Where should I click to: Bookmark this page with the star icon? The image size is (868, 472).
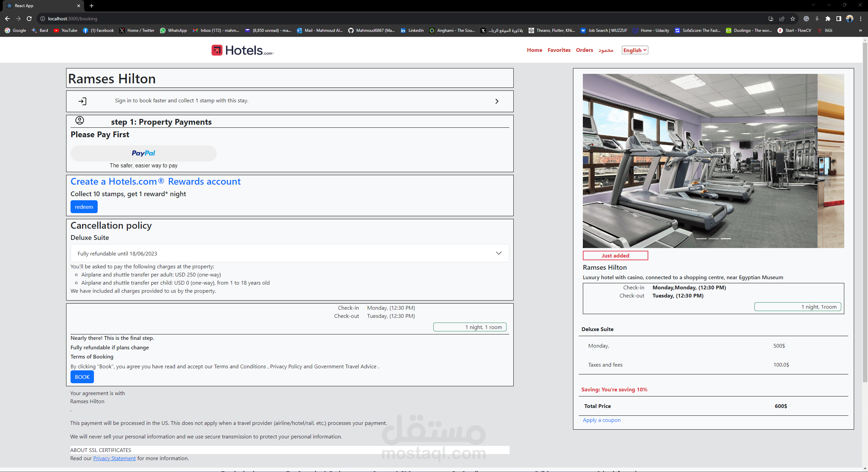pos(792,19)
